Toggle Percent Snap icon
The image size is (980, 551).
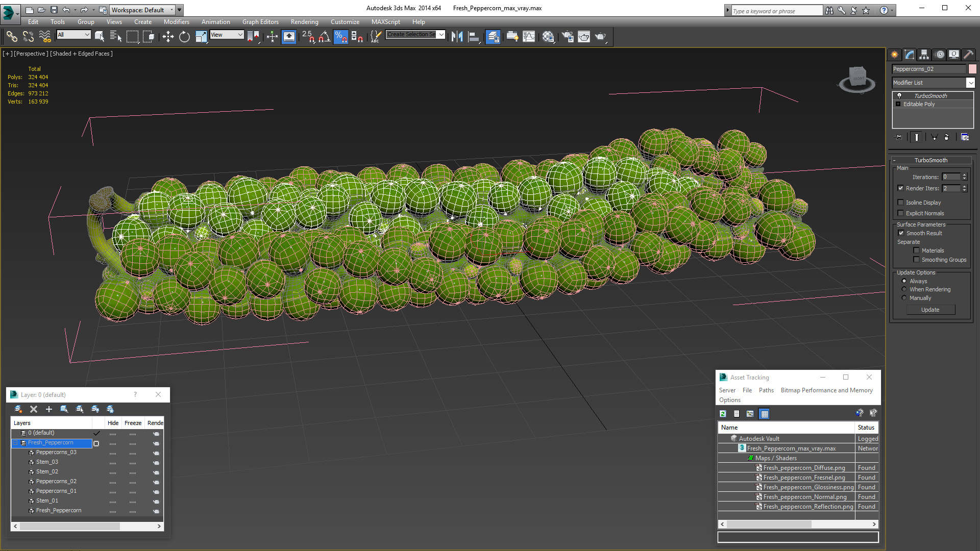pyautogui.click(x=340, y=36)
